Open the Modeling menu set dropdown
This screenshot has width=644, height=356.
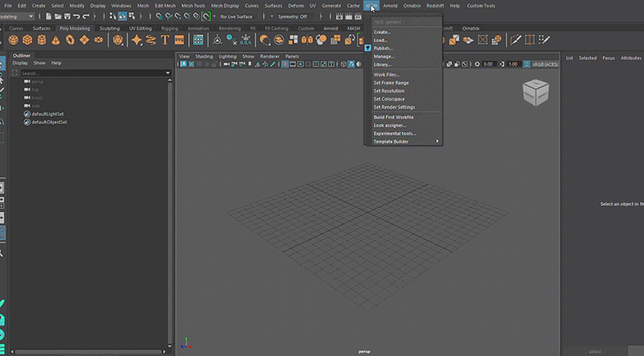pyautogui.click(x=17, y=16)
